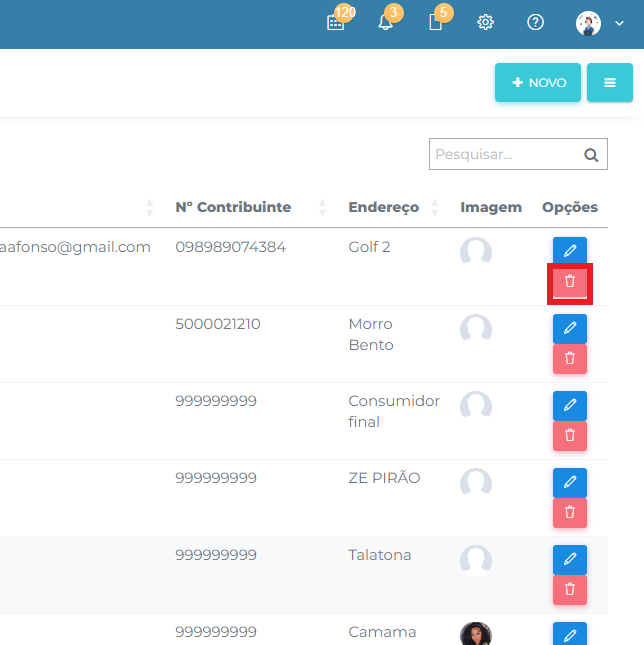Edit the Morro Bento row
Viewport: 644px width, 645px height.
(x=569, y=328)
